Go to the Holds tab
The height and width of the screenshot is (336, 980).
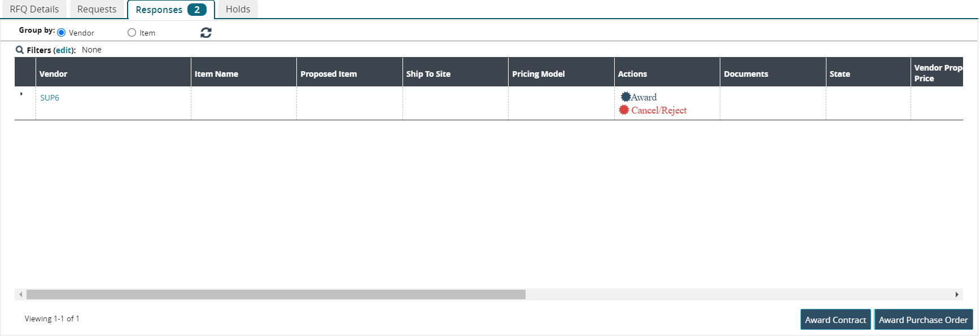click(238, 9)
